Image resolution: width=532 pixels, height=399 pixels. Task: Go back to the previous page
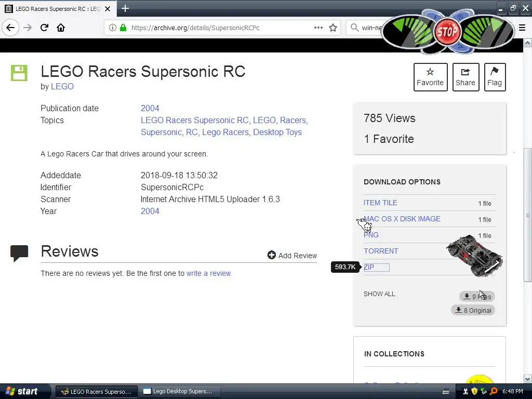pyautogui.click(x=10, y=28)
